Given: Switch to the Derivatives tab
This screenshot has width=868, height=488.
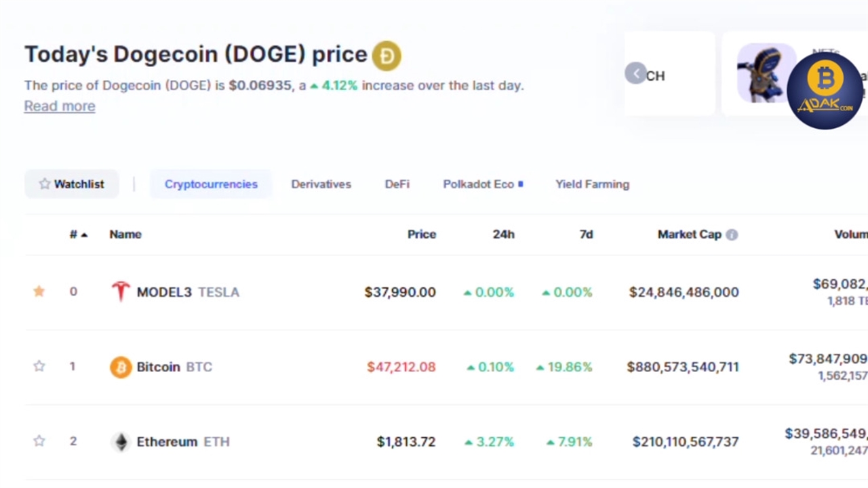Looking at the screenshot, I should click(321, 184).
